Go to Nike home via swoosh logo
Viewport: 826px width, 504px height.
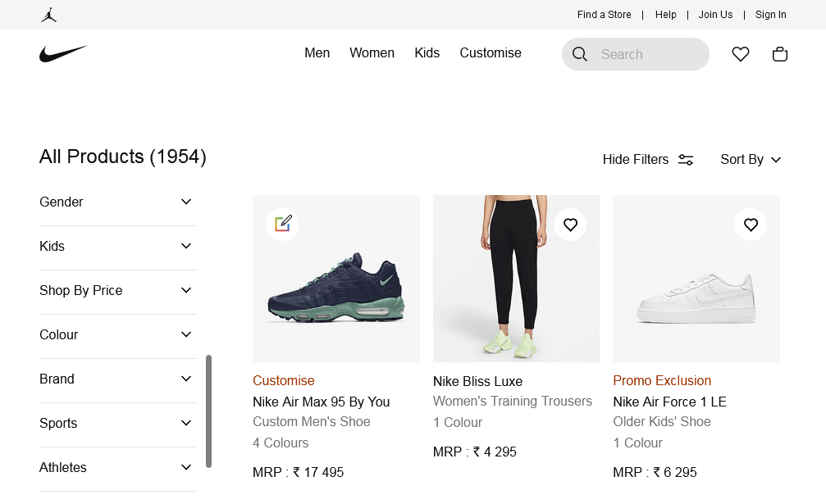63,54
